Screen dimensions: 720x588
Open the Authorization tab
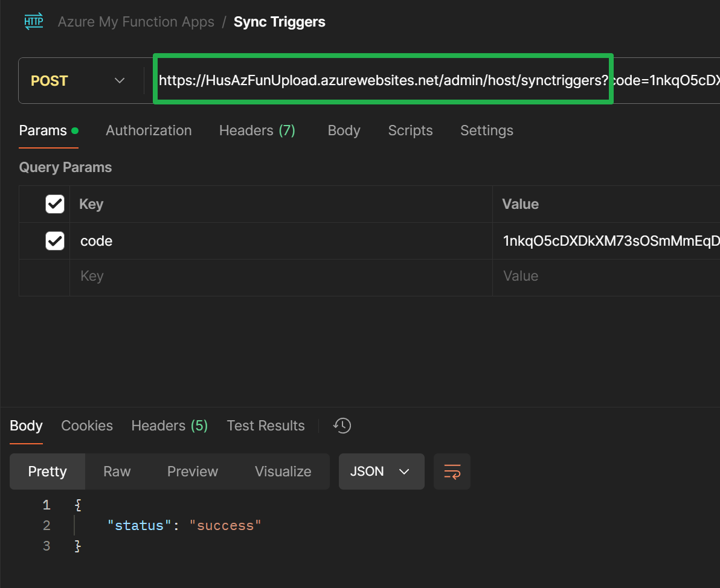(149, 131)
